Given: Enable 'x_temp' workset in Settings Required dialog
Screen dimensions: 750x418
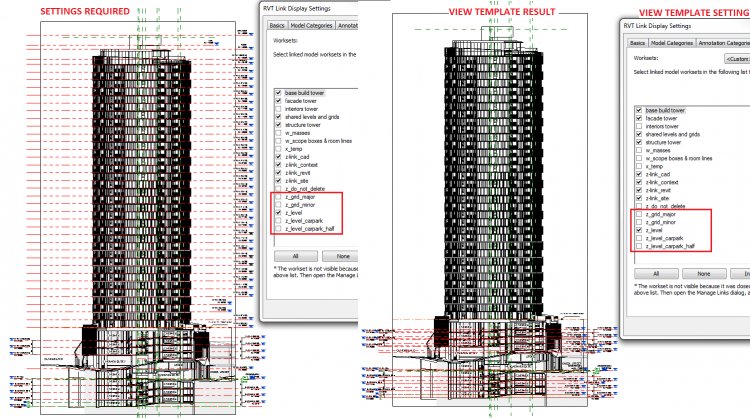Looking at the screenshot, I should coord(278,149).
